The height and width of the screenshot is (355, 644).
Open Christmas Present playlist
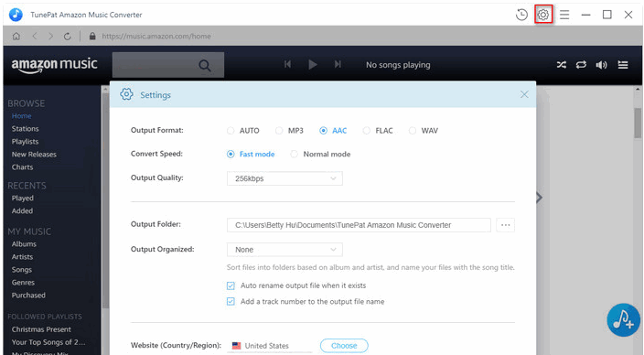pyautogui.click(x=41, y=329)
